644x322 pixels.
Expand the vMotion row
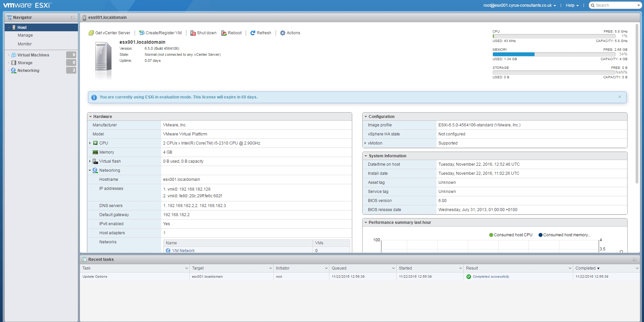click(x=365, y=143)
